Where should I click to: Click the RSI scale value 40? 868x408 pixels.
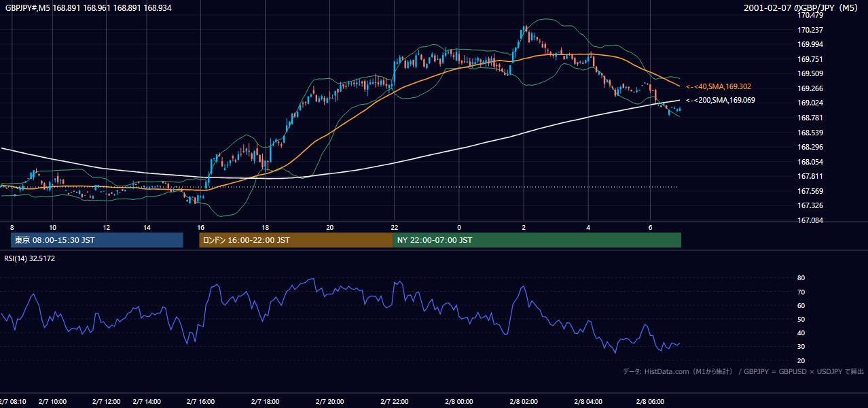(x=801, y=333)
